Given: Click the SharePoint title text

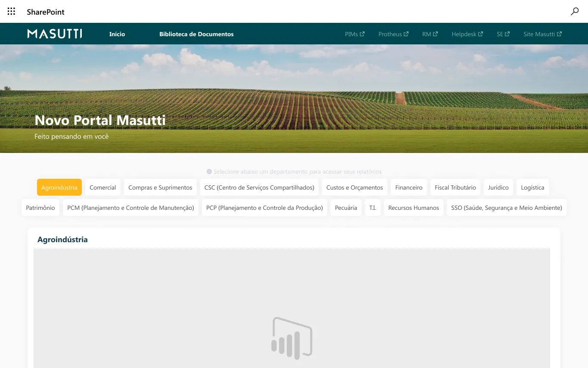Looking at the screenshot, I should coord(46,12).
